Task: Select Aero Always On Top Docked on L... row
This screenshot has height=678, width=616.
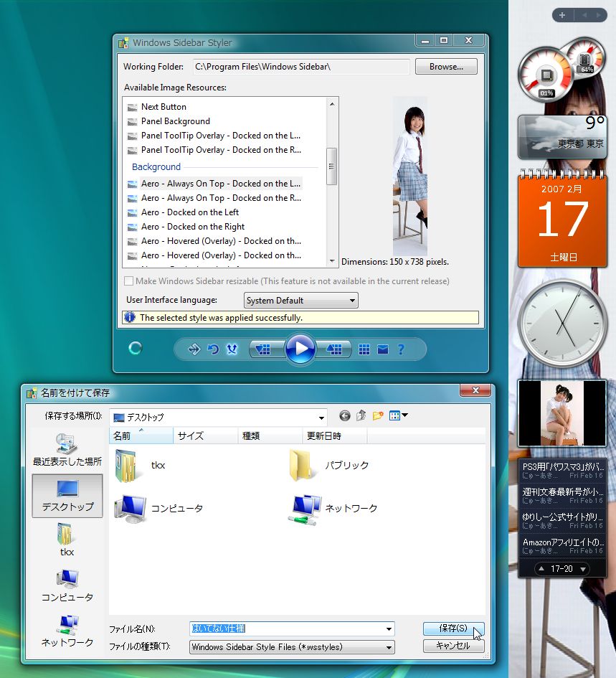Action: click(x=214, y=184)
